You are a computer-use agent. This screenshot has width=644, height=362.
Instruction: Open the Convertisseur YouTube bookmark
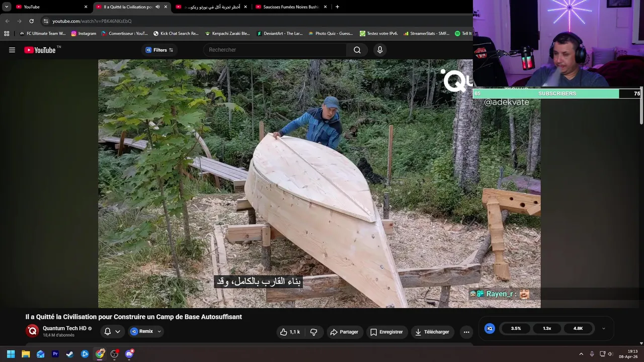(124, 34)
